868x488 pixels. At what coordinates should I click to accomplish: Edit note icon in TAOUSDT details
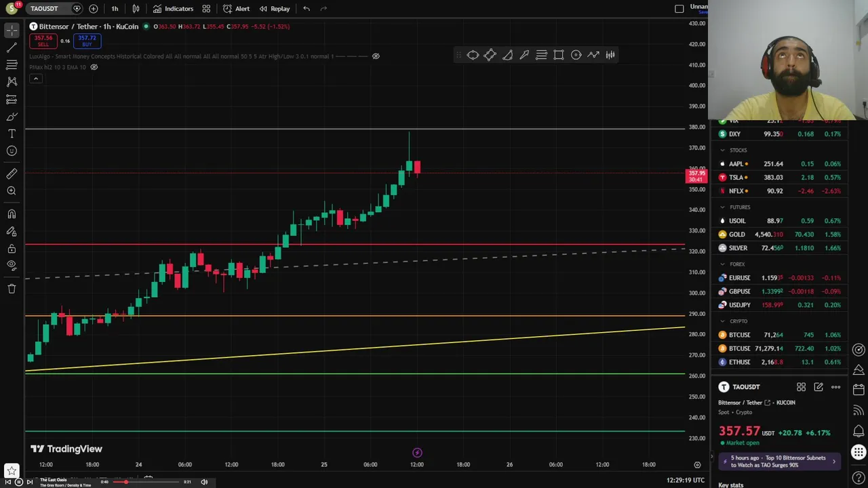coord(818,387)
